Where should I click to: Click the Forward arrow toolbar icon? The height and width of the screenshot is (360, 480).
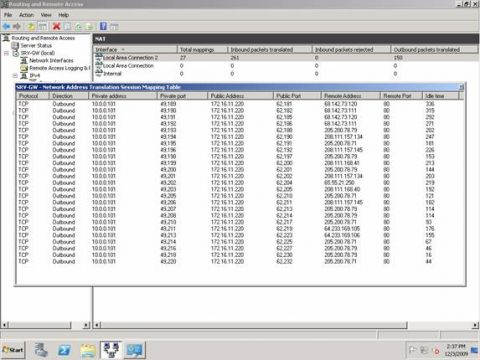[17, 26]
